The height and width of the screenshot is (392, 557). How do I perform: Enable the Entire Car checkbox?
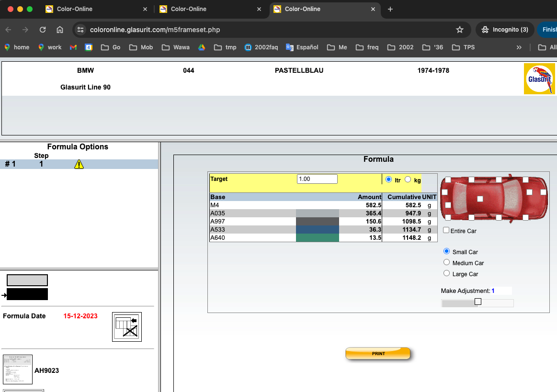tap(446, 230)
